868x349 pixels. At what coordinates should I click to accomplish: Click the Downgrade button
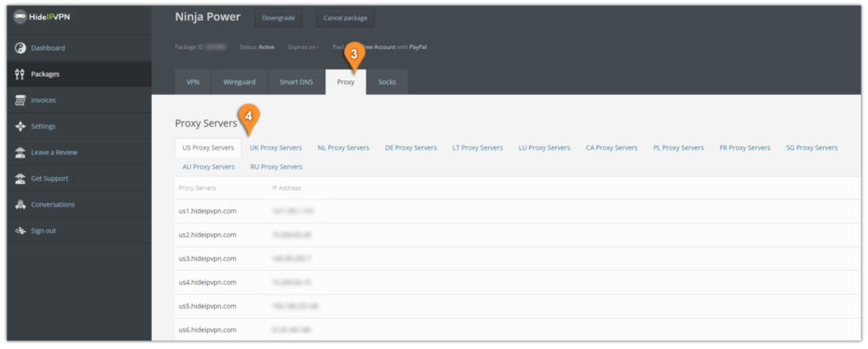coord(278,18)
